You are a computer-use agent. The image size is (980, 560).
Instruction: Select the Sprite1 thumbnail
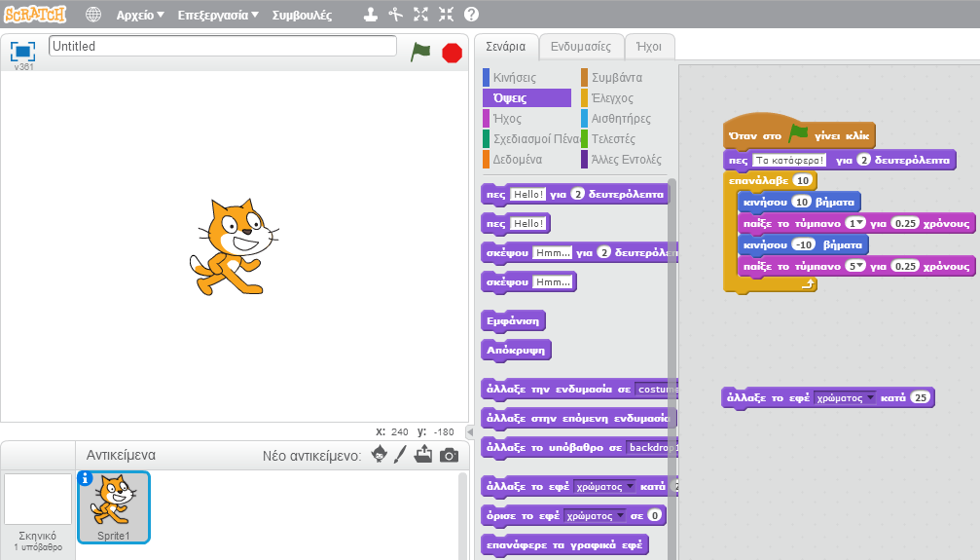coord(114,506)
